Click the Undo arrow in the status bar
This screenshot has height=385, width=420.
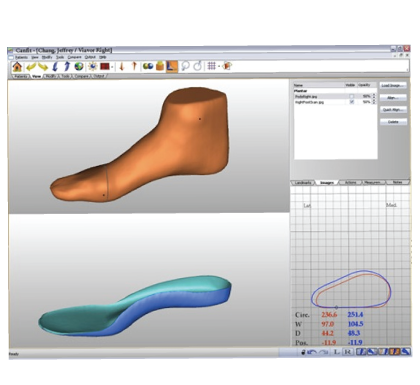pos(312,352)
